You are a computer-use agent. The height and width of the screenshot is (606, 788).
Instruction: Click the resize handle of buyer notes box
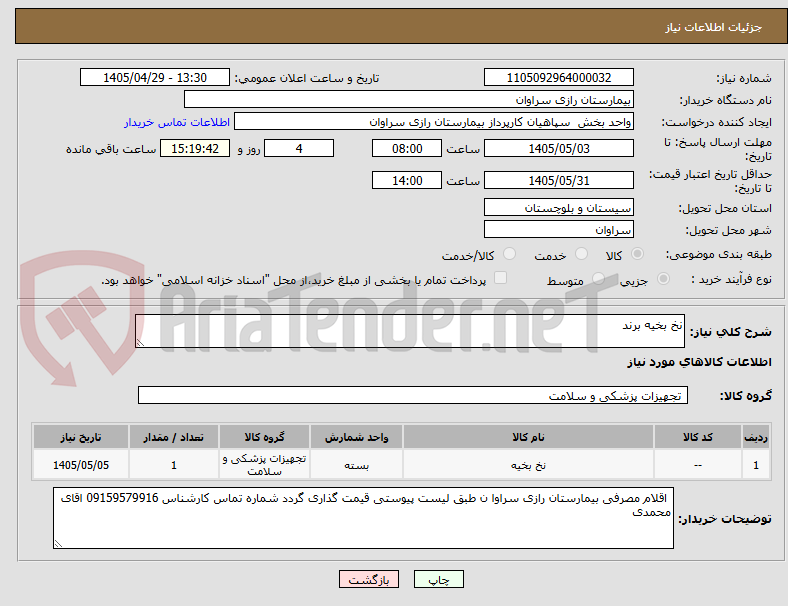58,543
